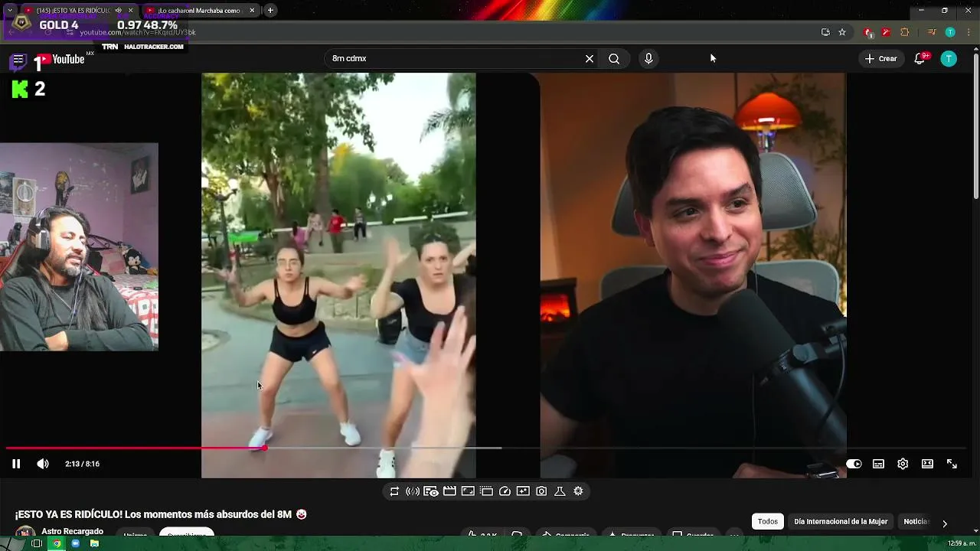Click the video filters sparkle icon
This screenshot has height=551, width=980.
pos(523,491)
